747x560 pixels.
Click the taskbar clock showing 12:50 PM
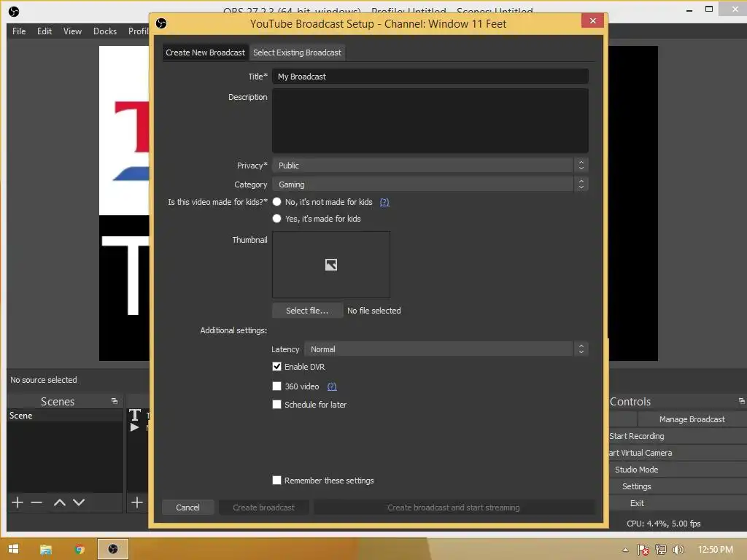715,550
